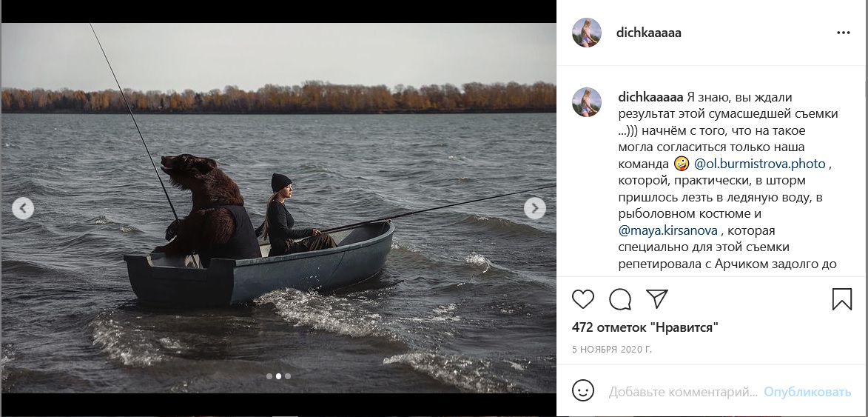The width and height of the screenshot is (868, 417).
Task: Save post with bookmark icon
Action: pyautogui.click(x=841, y=299)
